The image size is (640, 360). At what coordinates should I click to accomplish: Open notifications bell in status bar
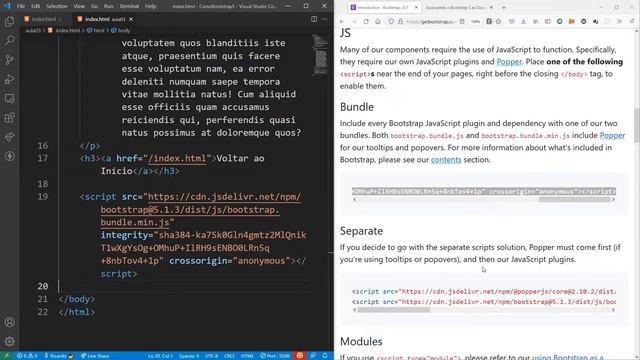pos(325,356)
